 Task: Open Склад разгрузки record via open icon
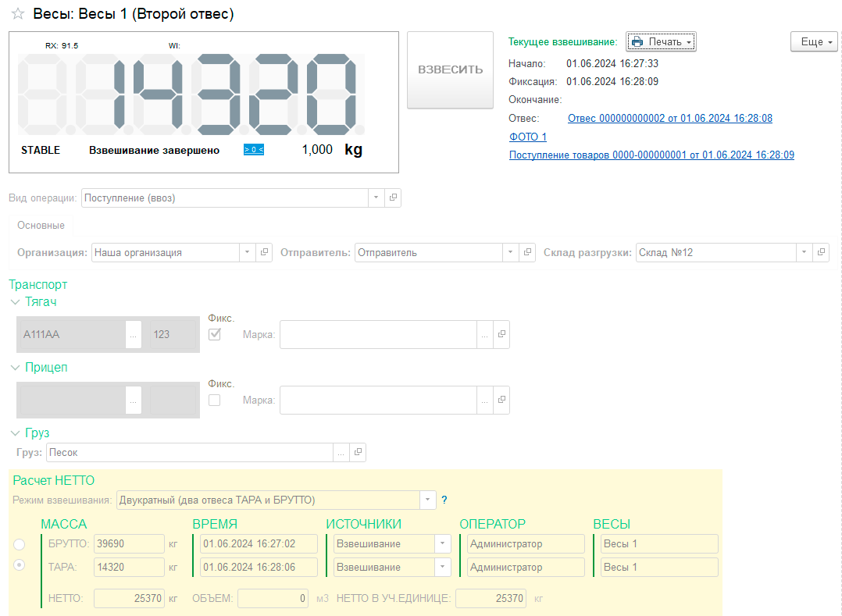click(821, 252)
